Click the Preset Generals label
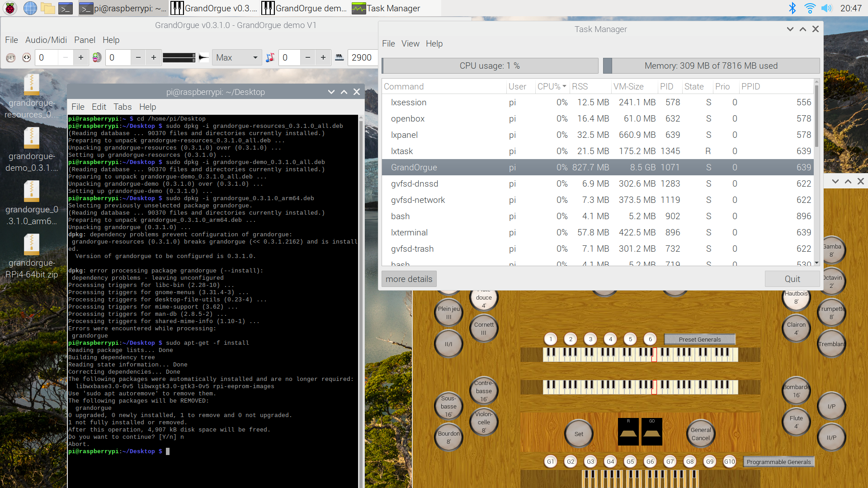Viewport: 868px width, 488px height. coord(699,339)
